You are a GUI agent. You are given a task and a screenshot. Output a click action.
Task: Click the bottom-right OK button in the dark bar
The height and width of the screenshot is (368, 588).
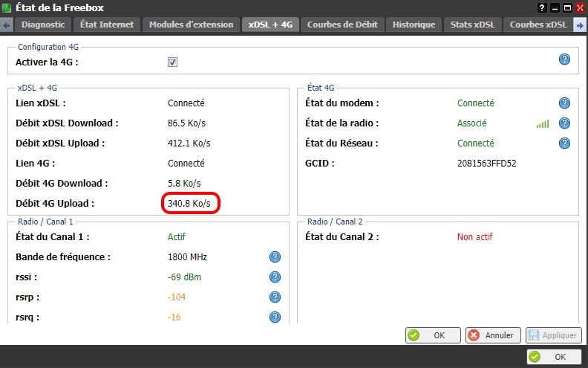click(555, 357)
